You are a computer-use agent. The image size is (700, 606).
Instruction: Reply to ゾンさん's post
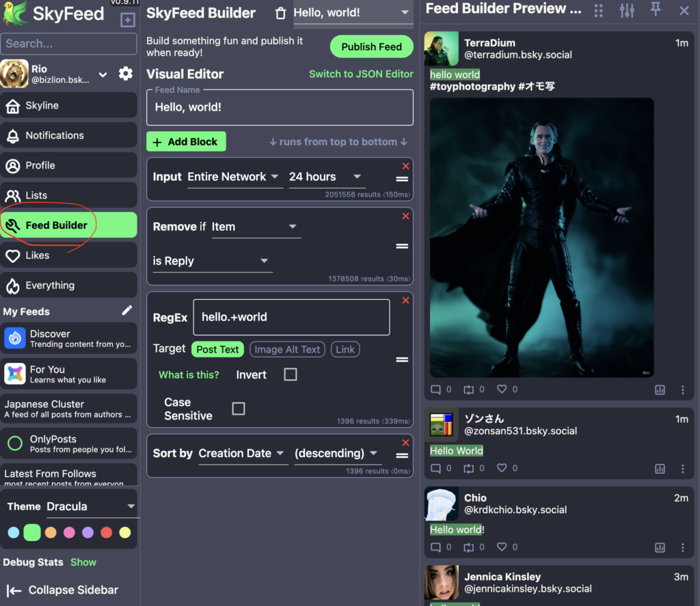coord(435,468)
